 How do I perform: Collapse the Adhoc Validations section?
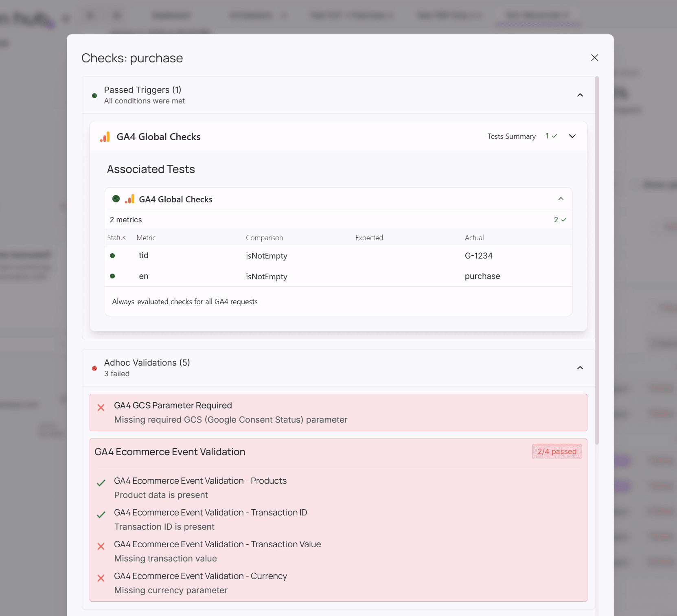pos(580,367)
